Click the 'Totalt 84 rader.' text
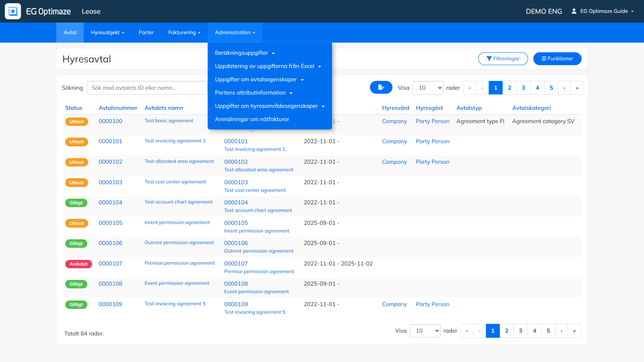This screenshot has width=644, height=362. point(84,333)
